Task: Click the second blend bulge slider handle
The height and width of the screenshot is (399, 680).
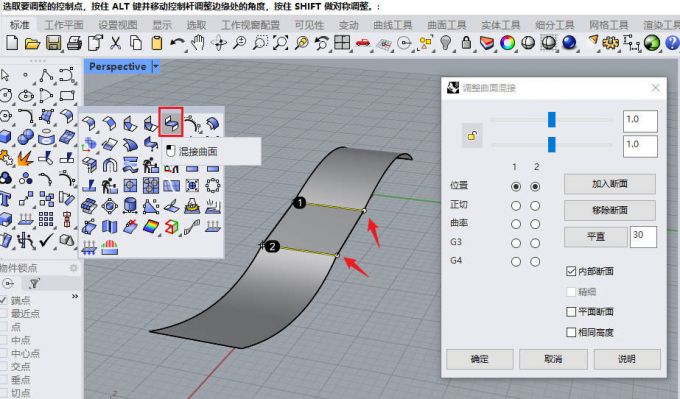Action: [x=551, y=145]
